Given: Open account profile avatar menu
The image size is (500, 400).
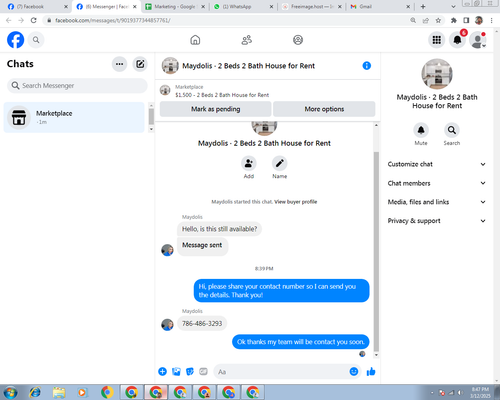Looking at the screenshot, I should tap(477, 40).
